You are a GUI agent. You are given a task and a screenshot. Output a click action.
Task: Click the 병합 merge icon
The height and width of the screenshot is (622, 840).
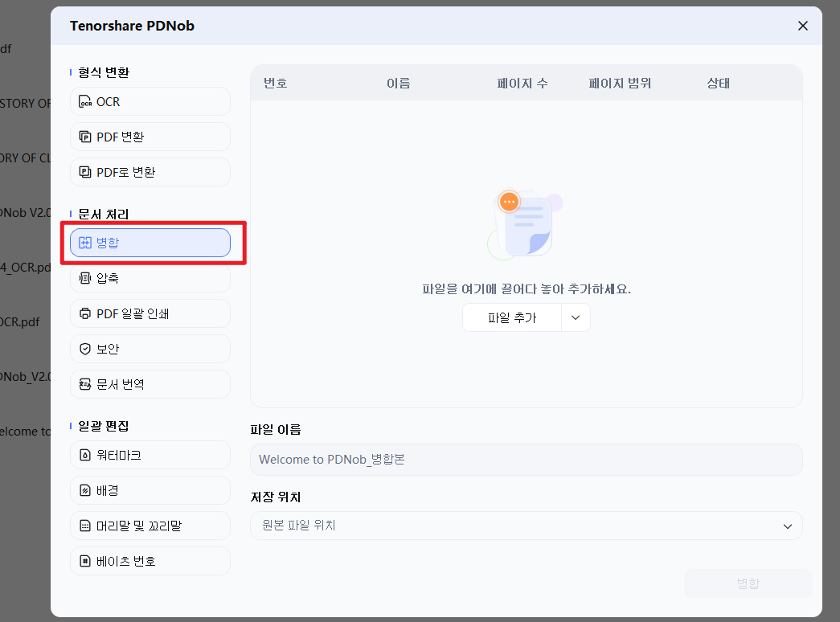pyautogui.click(x=85, y=243)
